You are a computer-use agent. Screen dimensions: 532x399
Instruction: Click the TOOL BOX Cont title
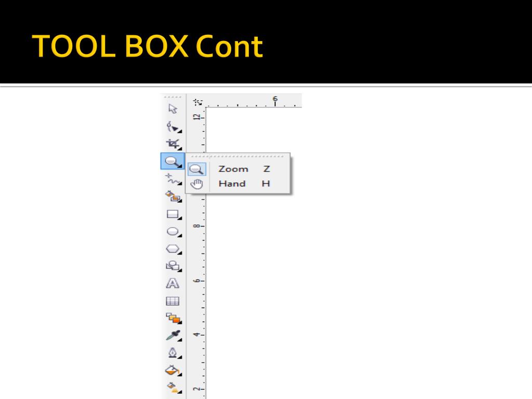tap(148, 46)
